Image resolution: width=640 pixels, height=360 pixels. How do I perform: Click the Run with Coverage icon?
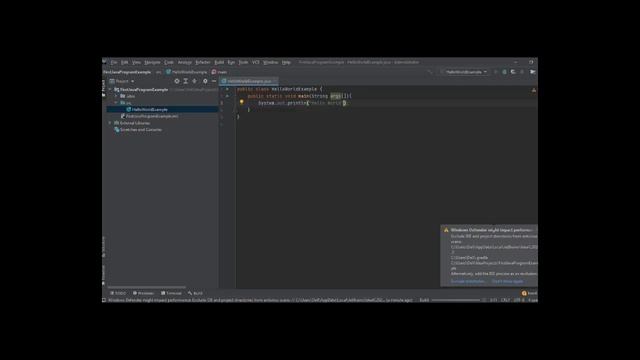(x=513, y=72)
